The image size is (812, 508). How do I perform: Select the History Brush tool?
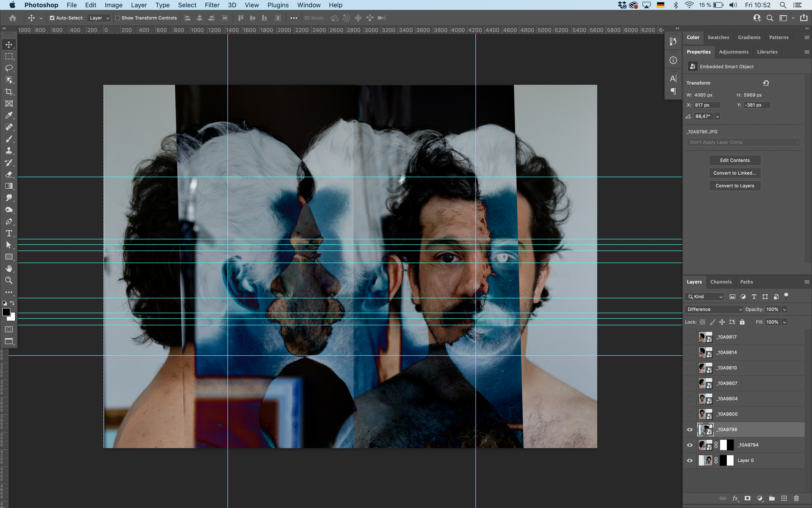[x=9, y=163]
